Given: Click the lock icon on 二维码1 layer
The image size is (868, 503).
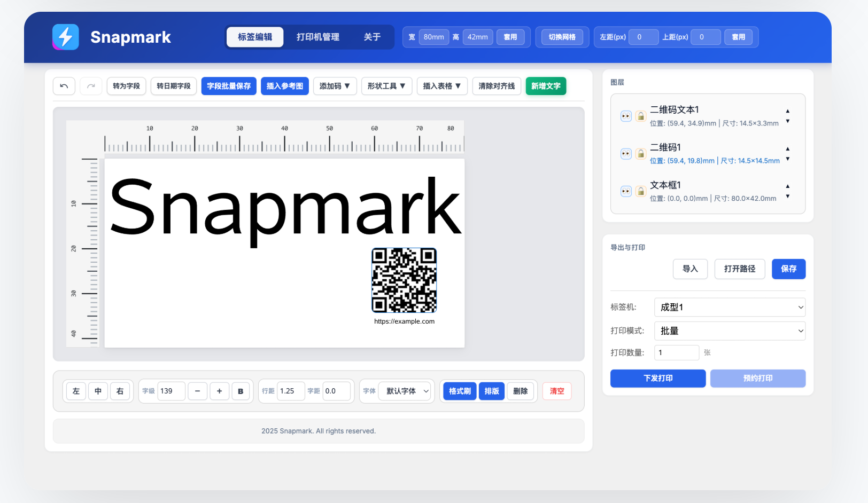Looking at the screenshot, I should tap(641, 154).
